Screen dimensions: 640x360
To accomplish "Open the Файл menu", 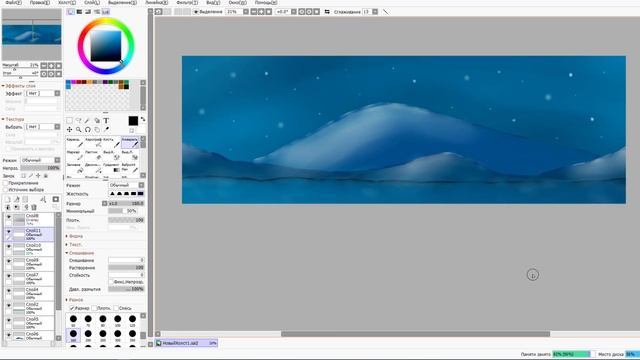I will (x=13, y=2).
